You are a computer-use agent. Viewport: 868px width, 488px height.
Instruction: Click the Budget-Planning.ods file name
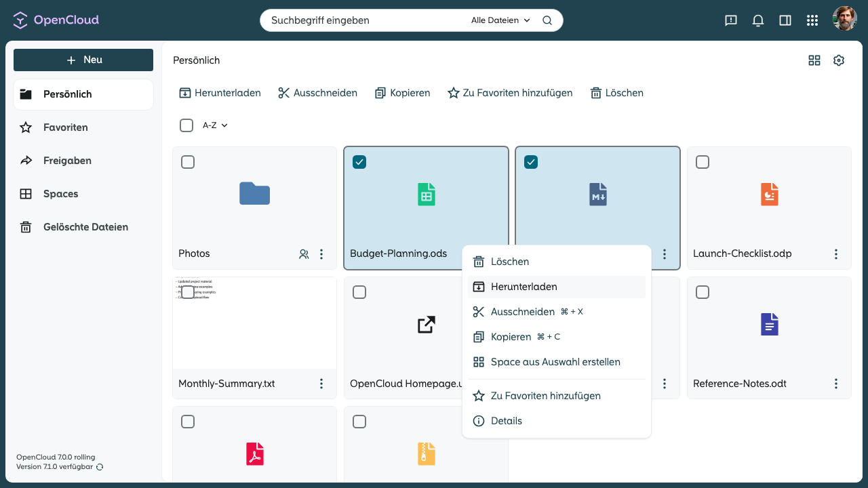(x=399, y=253)
